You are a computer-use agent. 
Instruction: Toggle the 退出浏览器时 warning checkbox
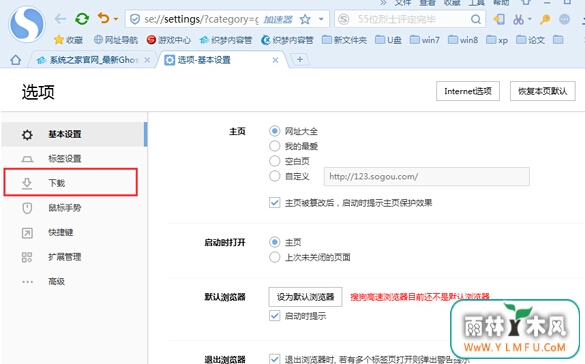click(x=275, y=359)
